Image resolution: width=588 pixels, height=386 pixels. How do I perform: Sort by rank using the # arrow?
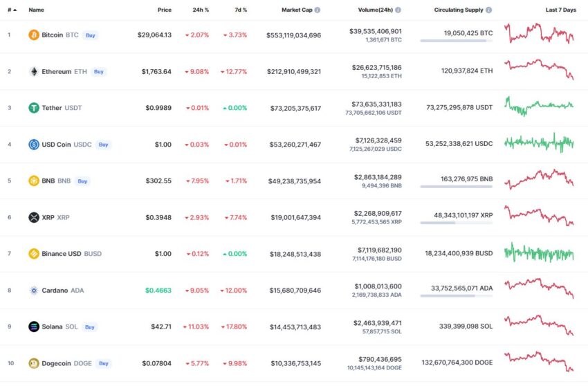pos(12,10)
